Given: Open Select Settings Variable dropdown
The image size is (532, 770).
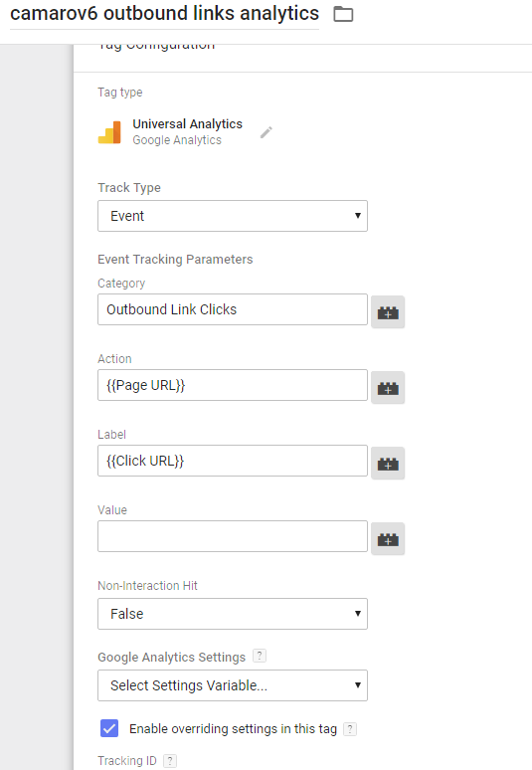Looking at the screenshot, I should (x=233, y=685).
